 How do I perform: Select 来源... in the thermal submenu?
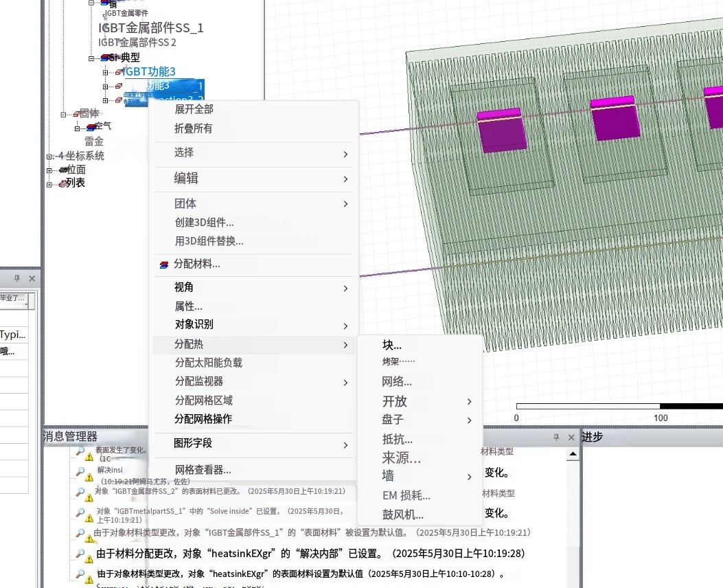[400, 458]
